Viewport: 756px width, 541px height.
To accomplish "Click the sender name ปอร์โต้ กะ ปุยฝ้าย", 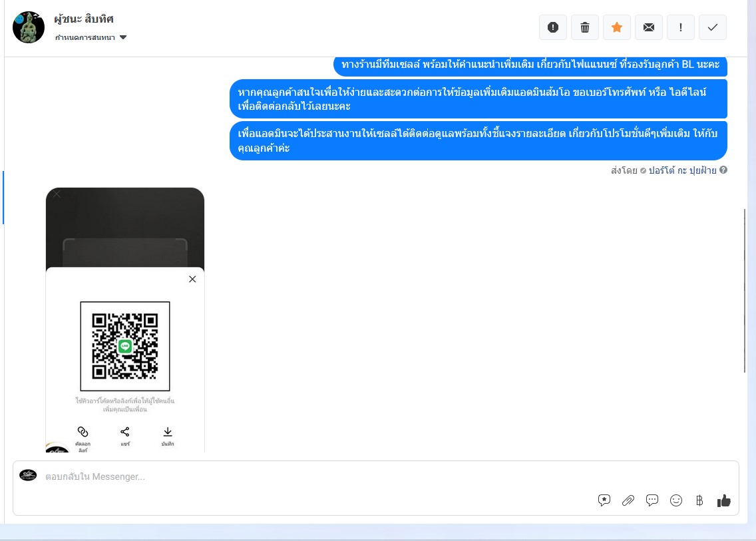I will click(x=682, y=170).
